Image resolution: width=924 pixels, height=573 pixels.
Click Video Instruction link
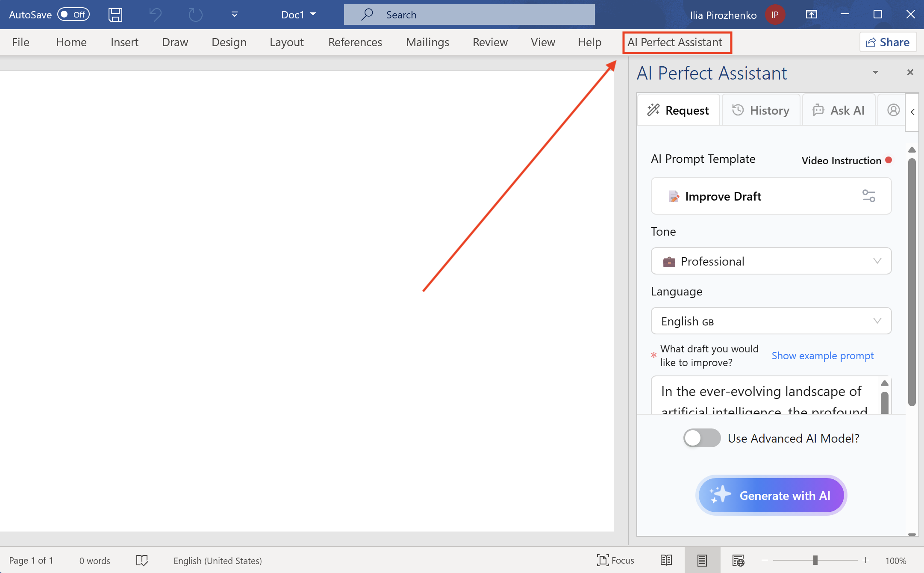(847, 161)
